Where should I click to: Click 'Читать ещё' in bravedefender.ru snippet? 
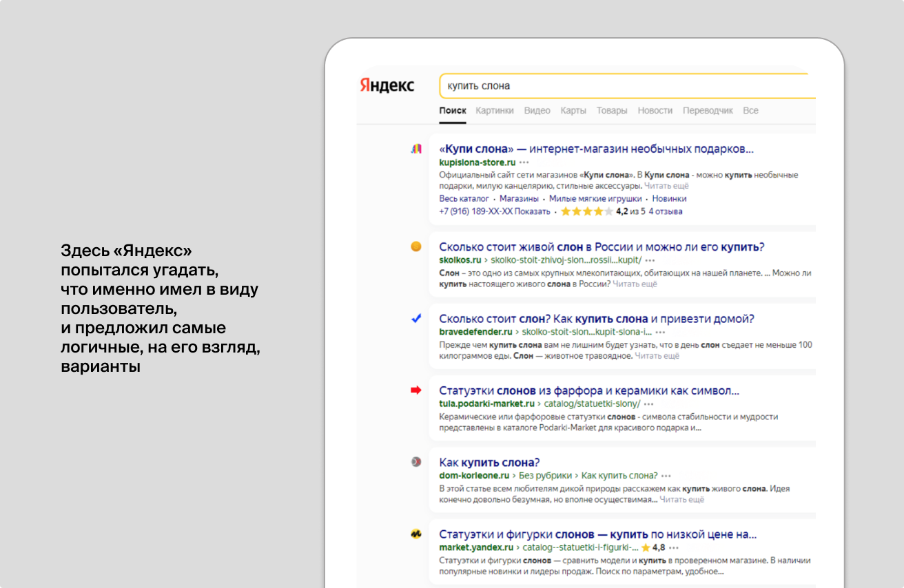[x=657, y=356]
